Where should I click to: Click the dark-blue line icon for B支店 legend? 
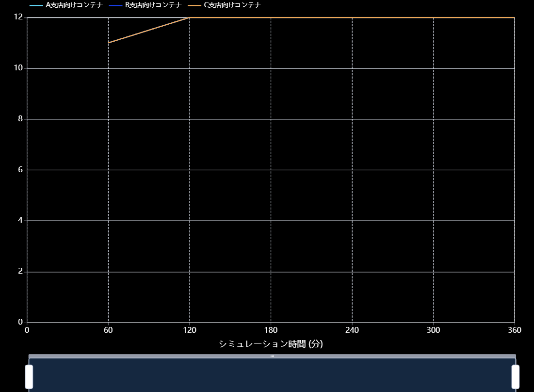pos(116,5)
